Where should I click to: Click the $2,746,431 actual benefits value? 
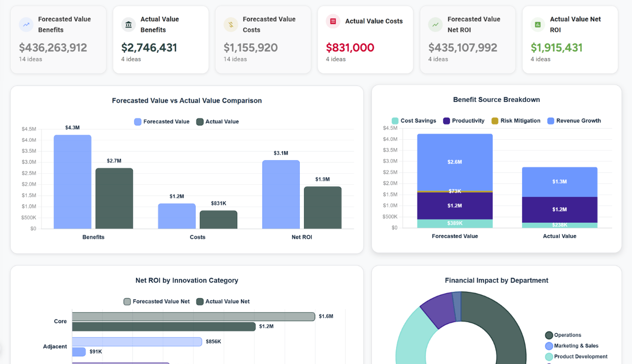tap(149, 48)
